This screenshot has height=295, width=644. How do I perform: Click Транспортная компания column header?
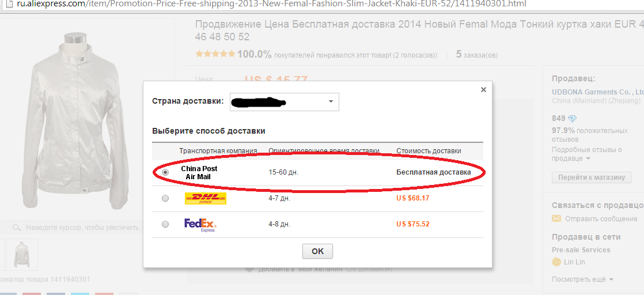tap(218, 151)
